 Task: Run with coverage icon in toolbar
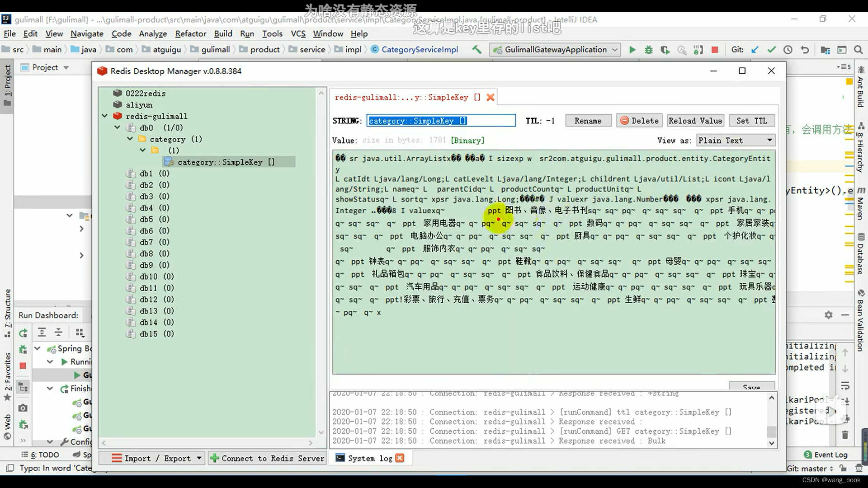(665, 50)
